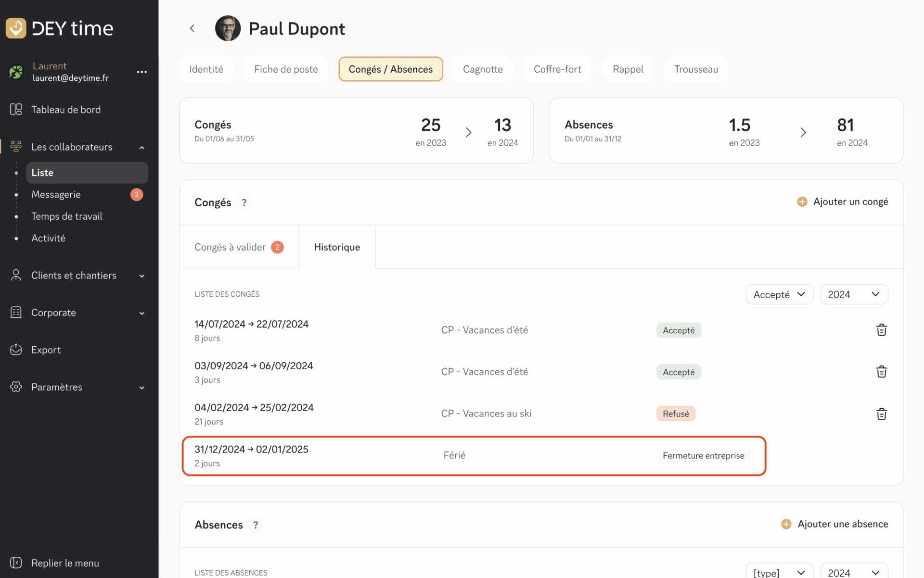Click the Replier le menu collapse icon
The width and height of the screenshot is (924, 578).
[x=16, y=563]
